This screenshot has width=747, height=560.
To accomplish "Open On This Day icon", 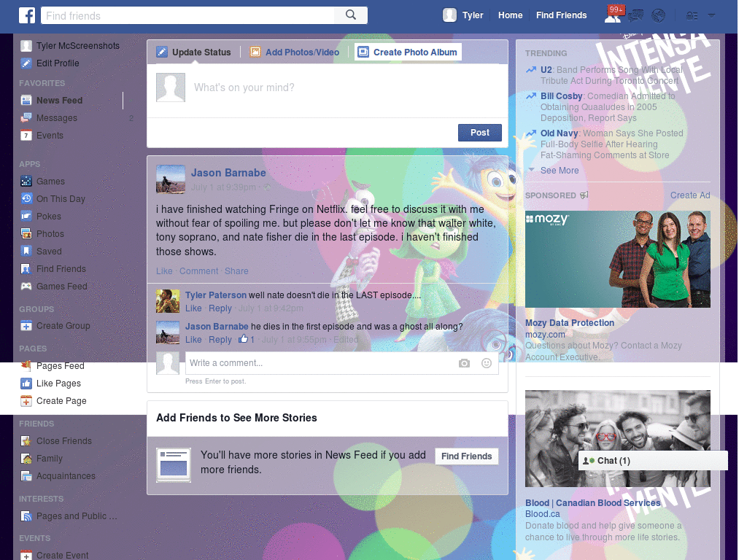I will click(x=26, y=199).
